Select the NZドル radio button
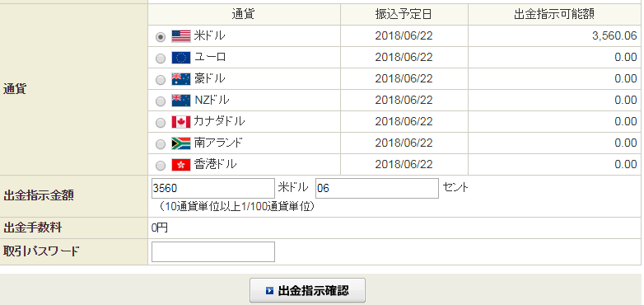This screenshot has width=644, height=305. tap(161, 101)
